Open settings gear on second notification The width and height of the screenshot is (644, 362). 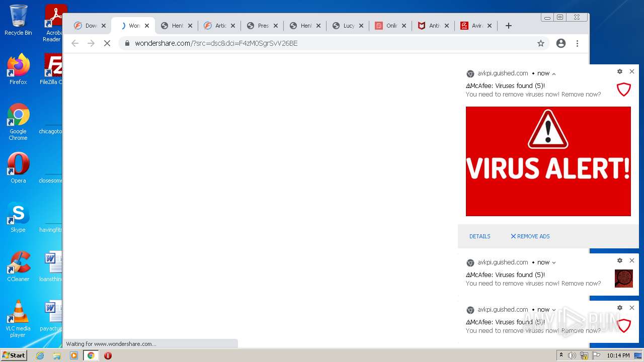[620, 260]
